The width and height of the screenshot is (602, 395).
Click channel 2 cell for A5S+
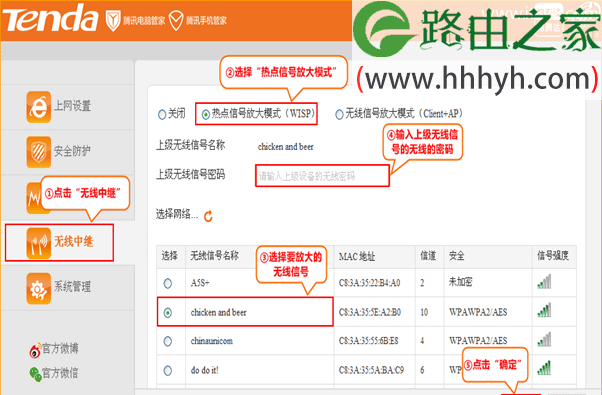(422, 283)
